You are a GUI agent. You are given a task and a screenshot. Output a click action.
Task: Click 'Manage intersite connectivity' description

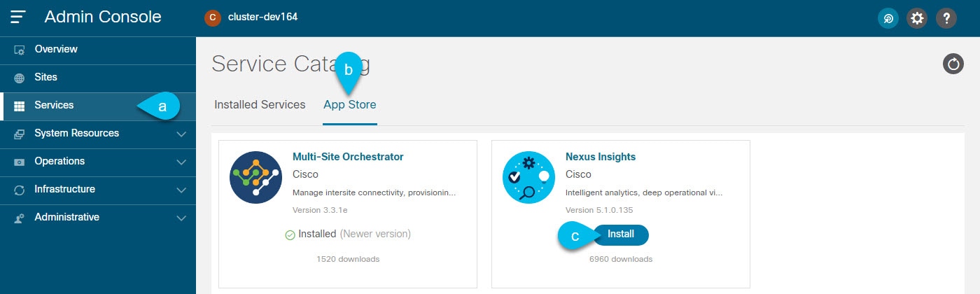374,192
